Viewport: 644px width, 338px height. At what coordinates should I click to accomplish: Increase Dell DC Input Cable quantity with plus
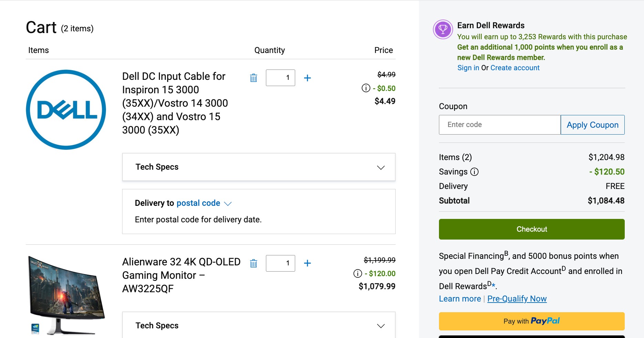(x=308, y=78)
